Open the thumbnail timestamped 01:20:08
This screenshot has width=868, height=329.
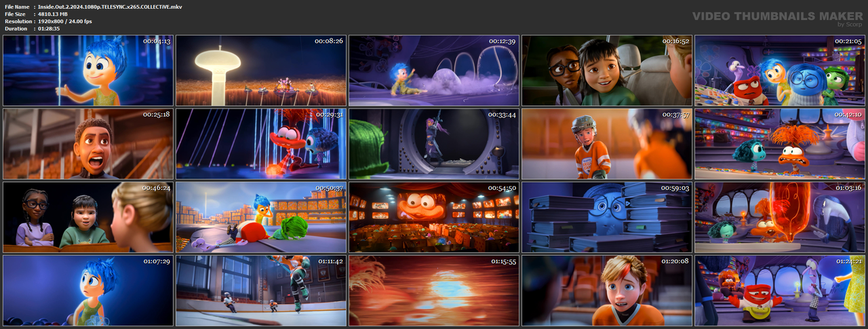point(607,290)
